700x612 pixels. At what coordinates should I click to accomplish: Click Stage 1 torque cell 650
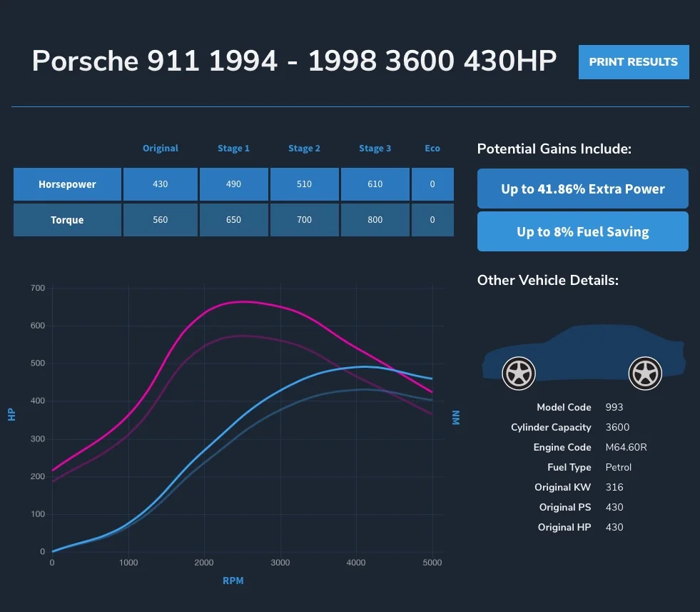pyautogui.click(x=233, y=220)
